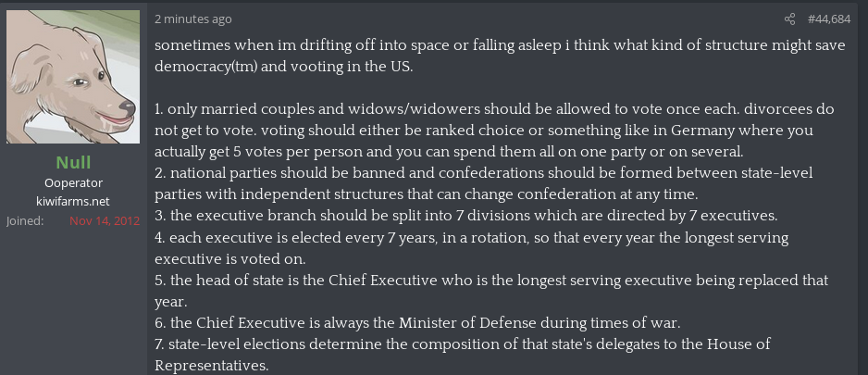868x375 pixels.
Task: Click the "2 minutes ago" timestamp
Action: point(193,19)
